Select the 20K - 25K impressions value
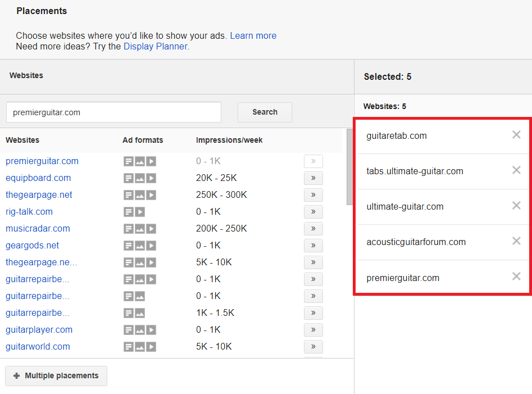The image size is (532, 394). [x=216, y=178]
